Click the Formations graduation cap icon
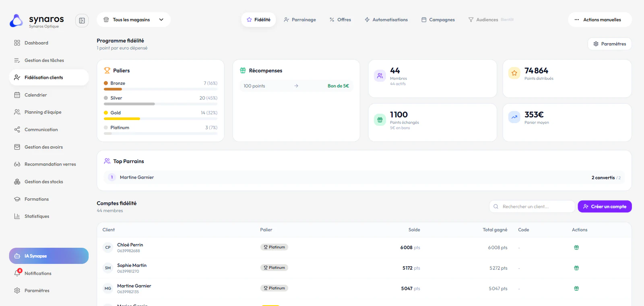The image size is (644, 306). pyautogui.click(x=17, y=199)
